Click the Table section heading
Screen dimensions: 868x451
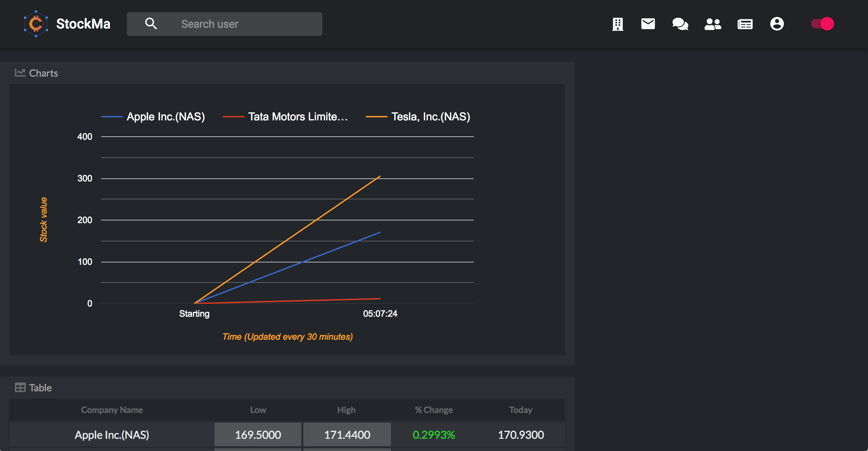click(40, 388)
